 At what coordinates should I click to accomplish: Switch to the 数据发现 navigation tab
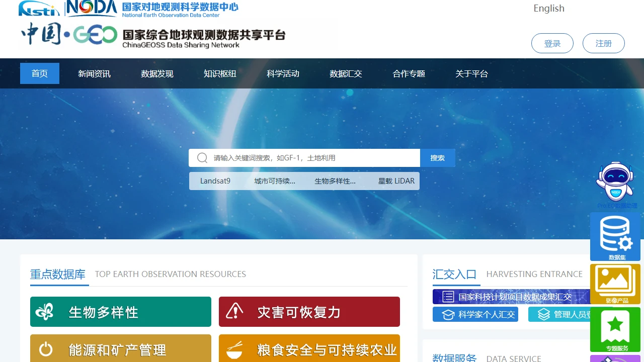click(x=157, y=73)
